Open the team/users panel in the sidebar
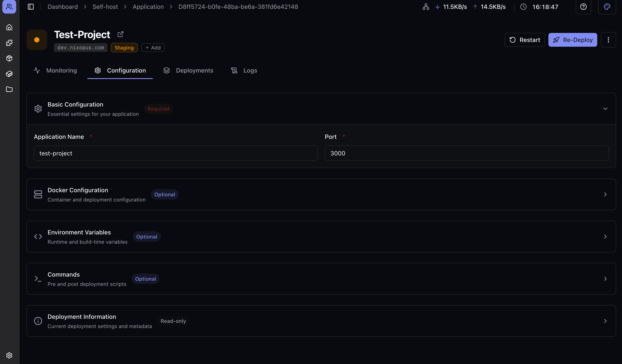Viewport: 622px width, 364px height. point(9,7)
